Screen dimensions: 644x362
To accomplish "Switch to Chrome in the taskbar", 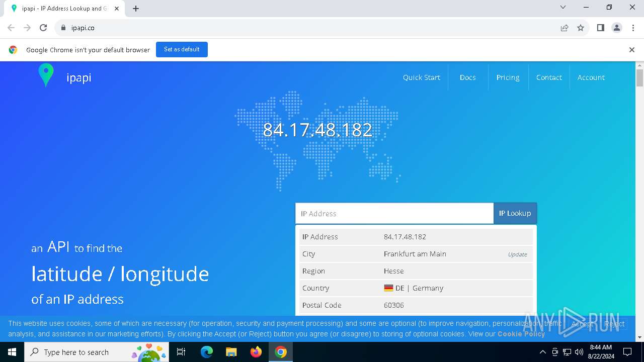I will point(281,352).
